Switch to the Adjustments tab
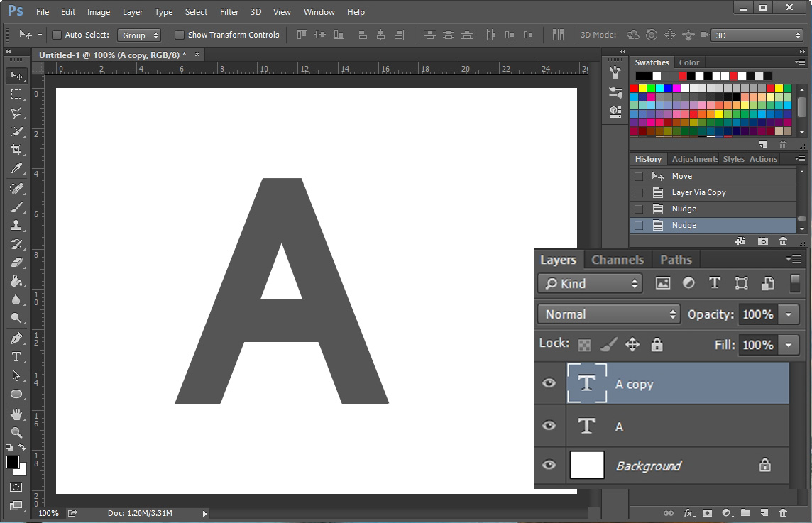 pyautogui.click(x=695, y=159)
